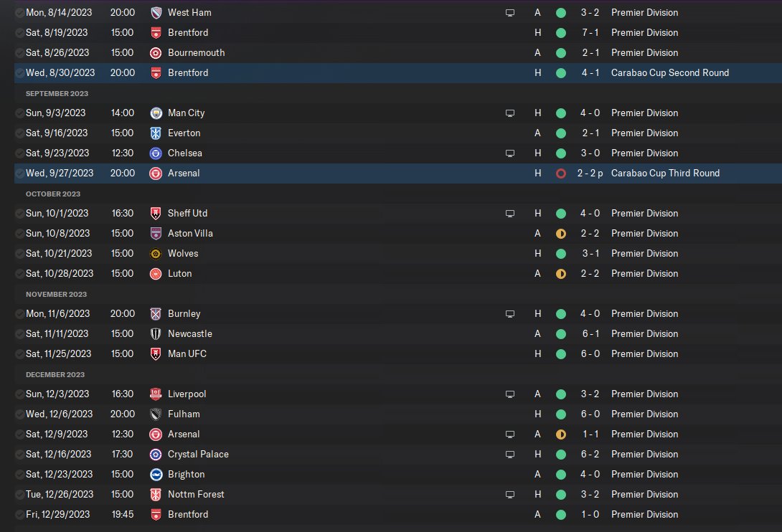Image resolution: width=782 pixels, height=532 pixels.
Task: Click the Brighton club badge
Action: click(156, 474)
